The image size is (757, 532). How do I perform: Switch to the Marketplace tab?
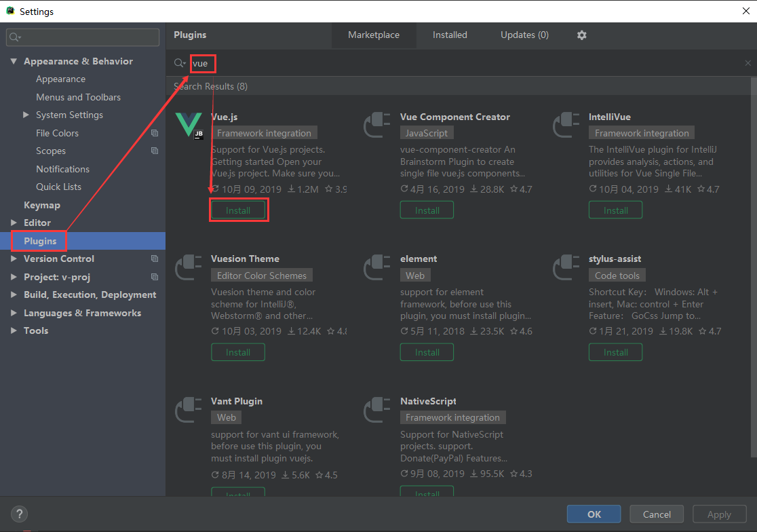tap(374, 35)
